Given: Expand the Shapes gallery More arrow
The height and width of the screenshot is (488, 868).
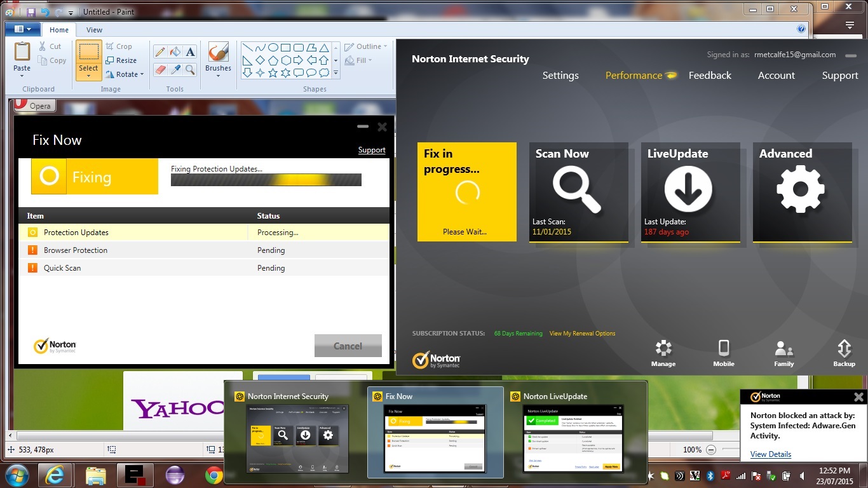Looking at the screenshot, I should click(336, 74).
